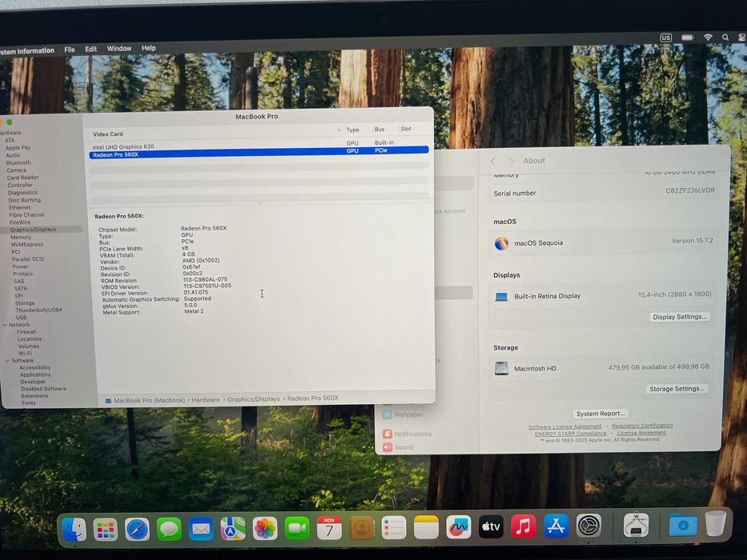Open Regulatory Certification link
The width and height of the screenshot is (747, 560).
coord(642,426)
